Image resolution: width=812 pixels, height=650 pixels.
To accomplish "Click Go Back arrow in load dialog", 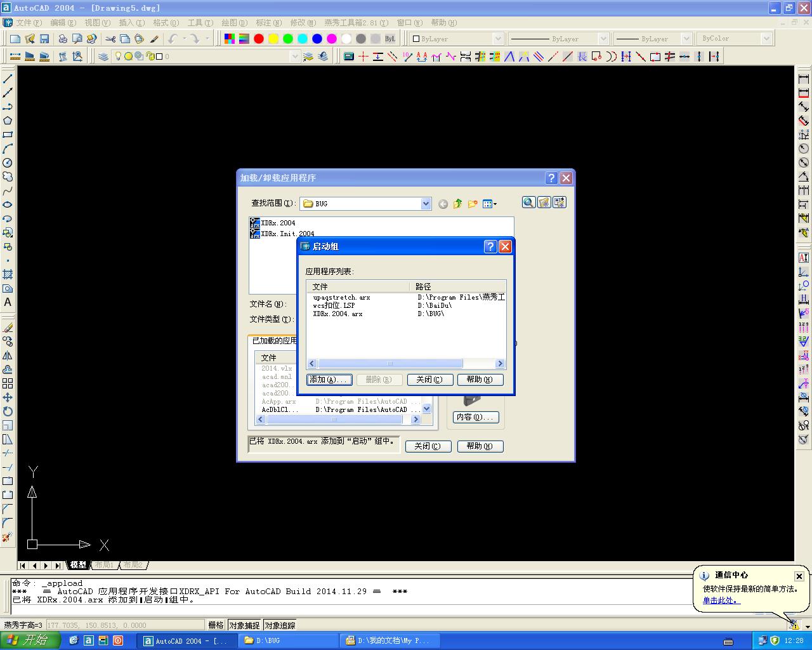I will pos(443,204).
